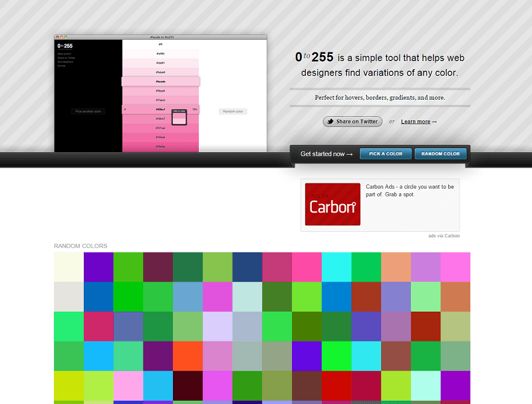The image size is (532, 404).
Task: Open the What is this? sidebar link
Action: pos(63,52)
